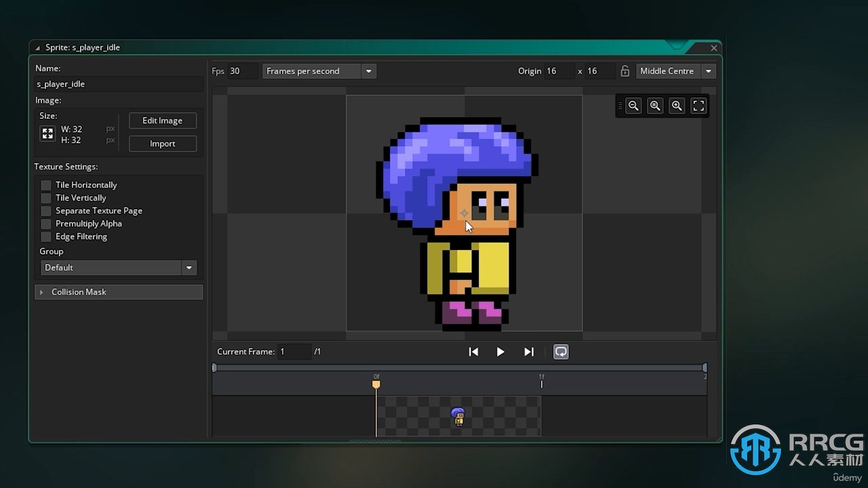The width and height of the screenshot is (868, 488).
Task: Enable Tile Vertically checkbox
Action: point(46,198)
